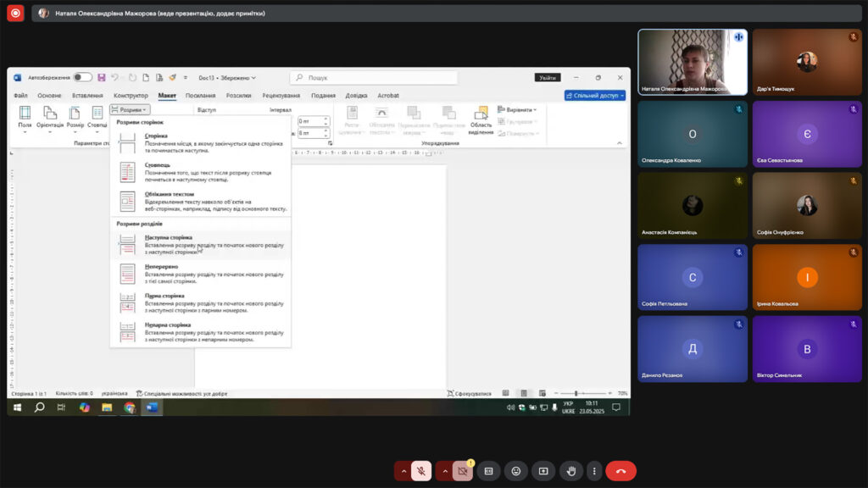Raise hand in the meeting
The image size is (868, 488).
click(570, 471)
